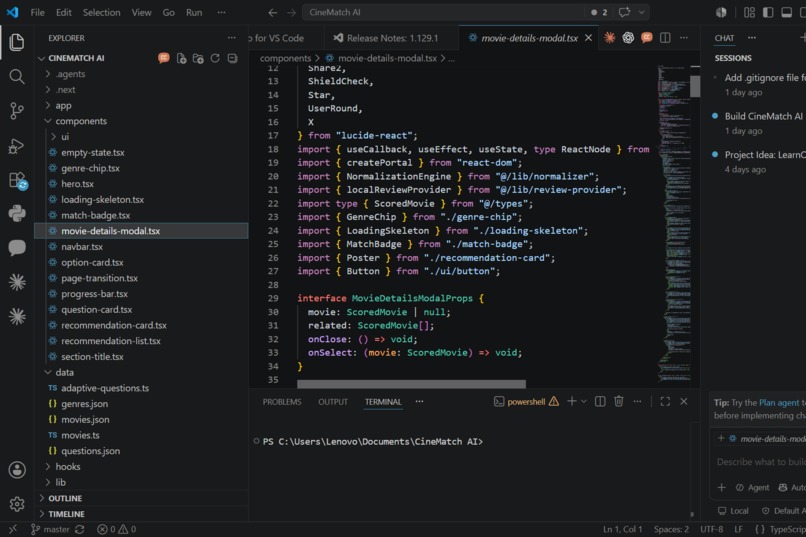The width and height of the screenshot is (806, 537).
Task: Open the Search view in activity bar
Action: [x=16, y=77]
